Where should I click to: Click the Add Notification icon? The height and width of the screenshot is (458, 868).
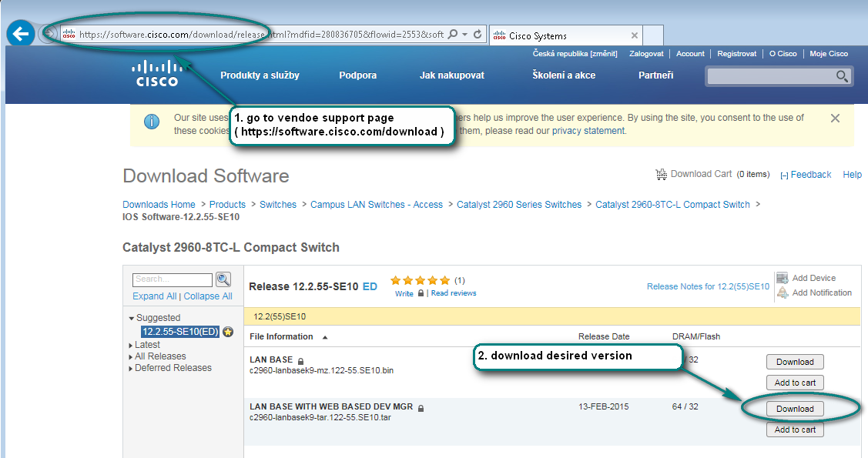pos(783,293)
